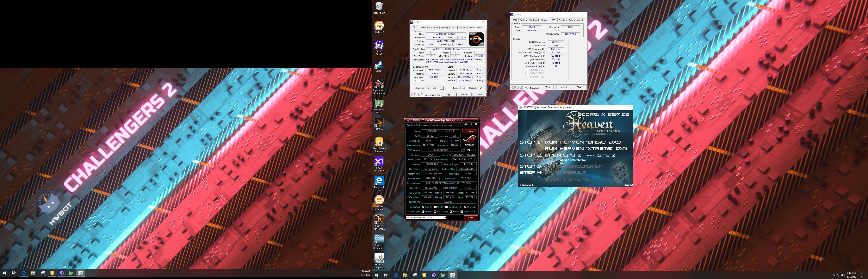
Task: Open the notification center icon in the system tray
Action: (x=862, y=275)
